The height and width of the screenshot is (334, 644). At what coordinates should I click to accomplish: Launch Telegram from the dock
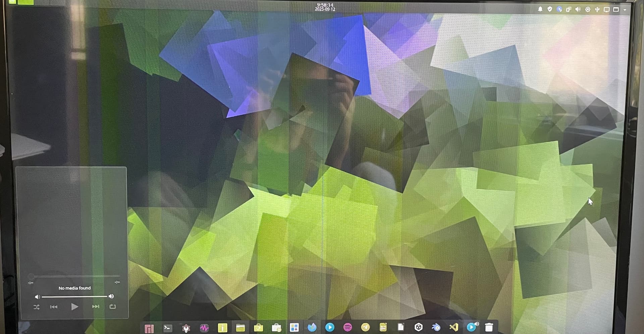365,327
